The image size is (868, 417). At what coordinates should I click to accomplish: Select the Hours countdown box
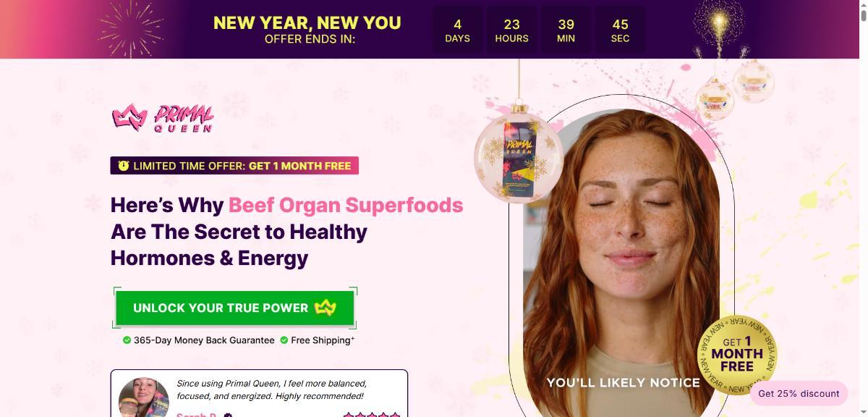[x=511, y=30]
